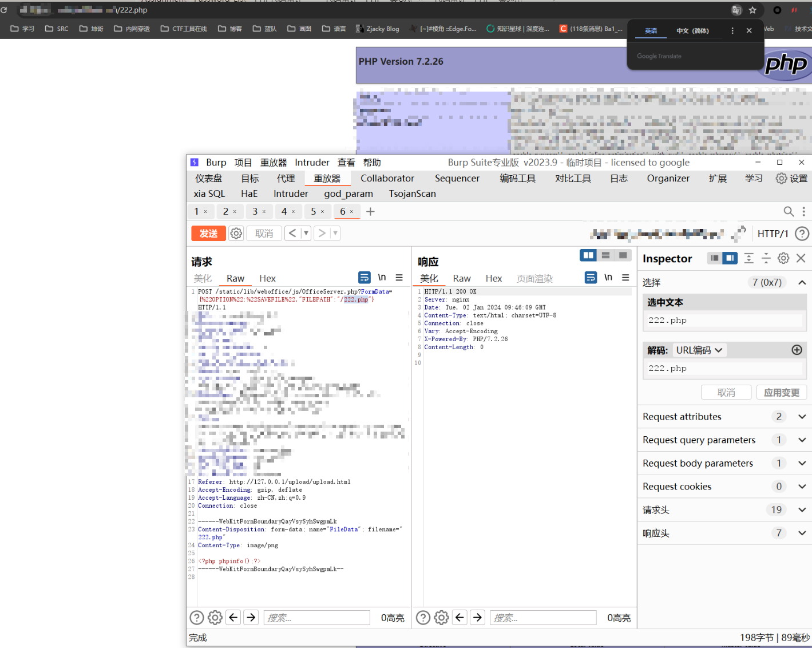Click the 取消 button beside the send gear

(x=264, y=234)
